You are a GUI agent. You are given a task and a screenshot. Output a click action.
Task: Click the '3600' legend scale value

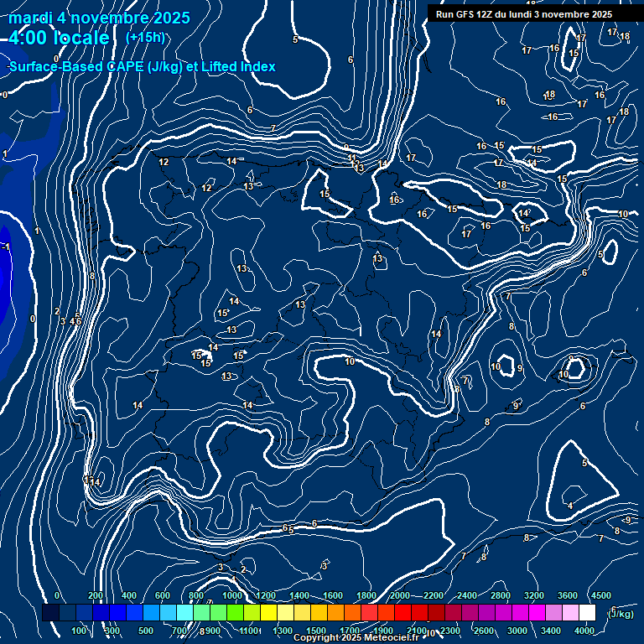click(x=568, y=595)
